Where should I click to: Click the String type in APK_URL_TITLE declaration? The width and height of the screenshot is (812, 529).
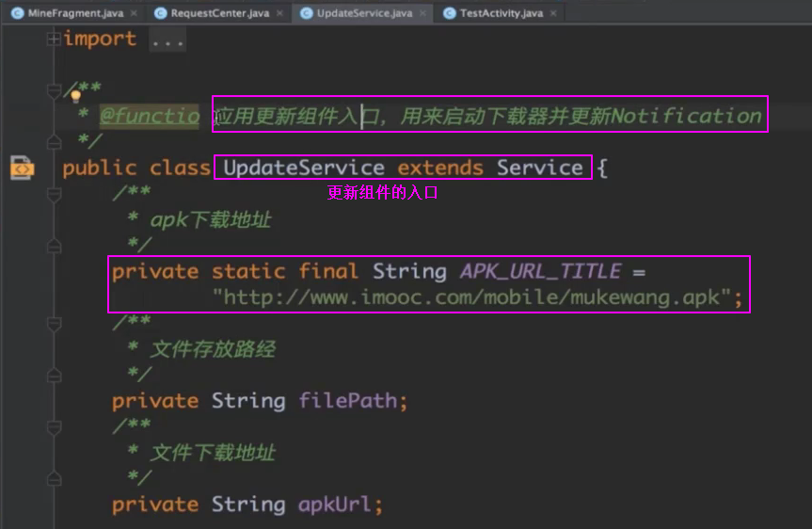point(409,271)
